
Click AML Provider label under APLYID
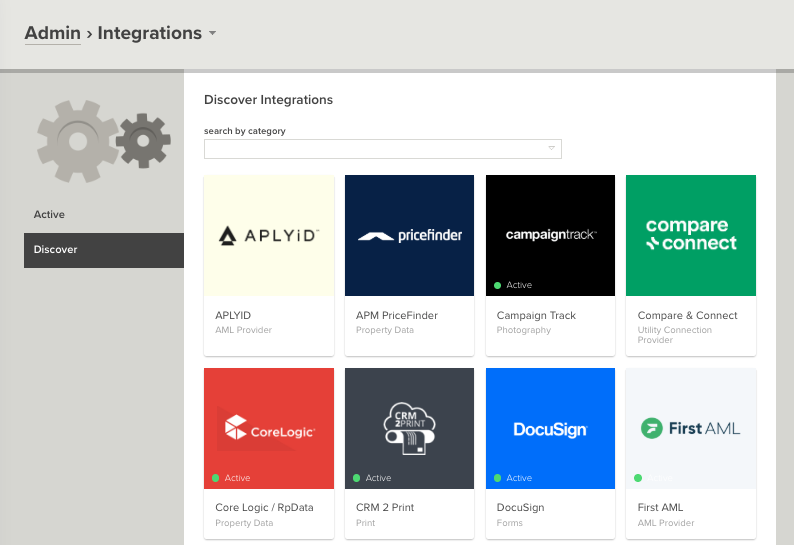[244, 330]
